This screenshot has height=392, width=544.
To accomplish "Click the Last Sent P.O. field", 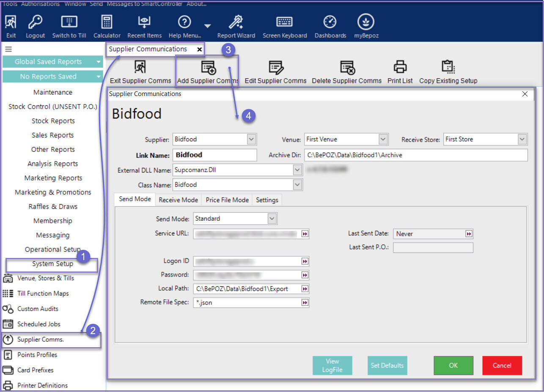I will pyautogui.click(x=433, y=247).
